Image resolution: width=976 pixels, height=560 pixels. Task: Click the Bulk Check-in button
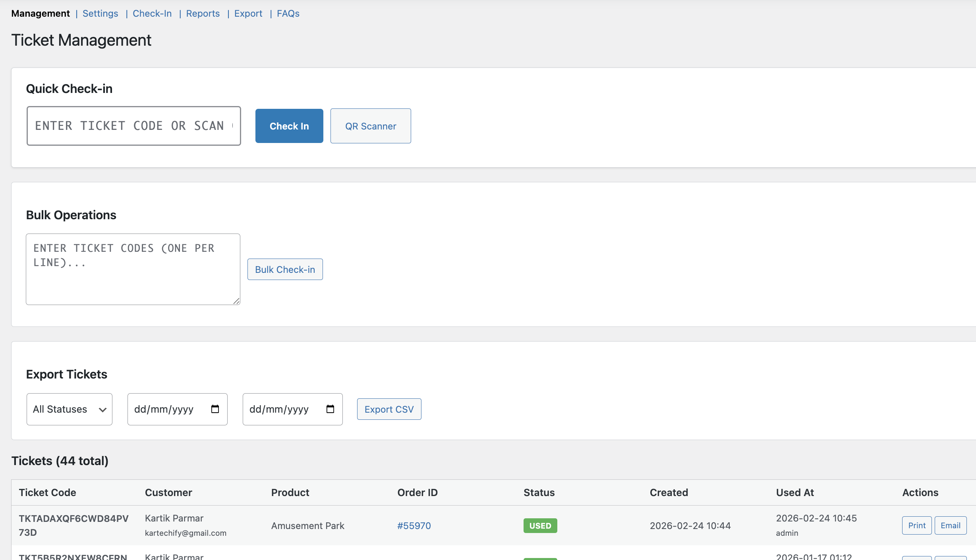pyautogui.click(x=285, y=269)
